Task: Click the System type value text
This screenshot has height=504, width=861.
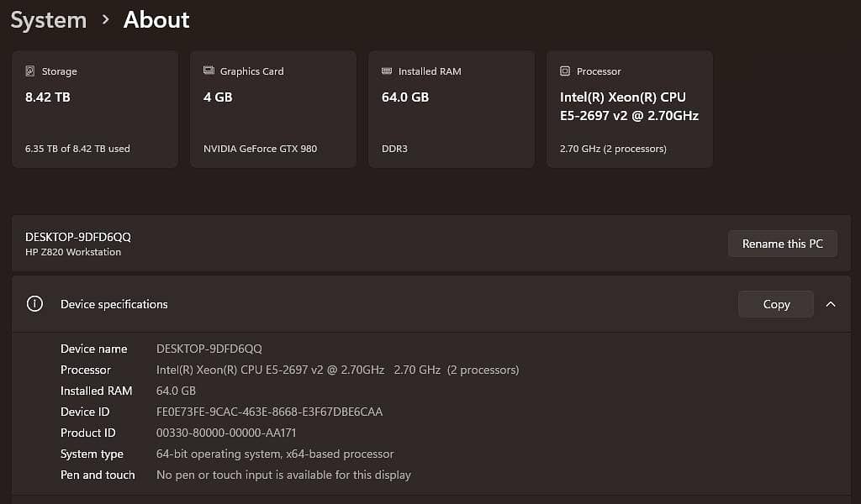Action: [275, 454]
